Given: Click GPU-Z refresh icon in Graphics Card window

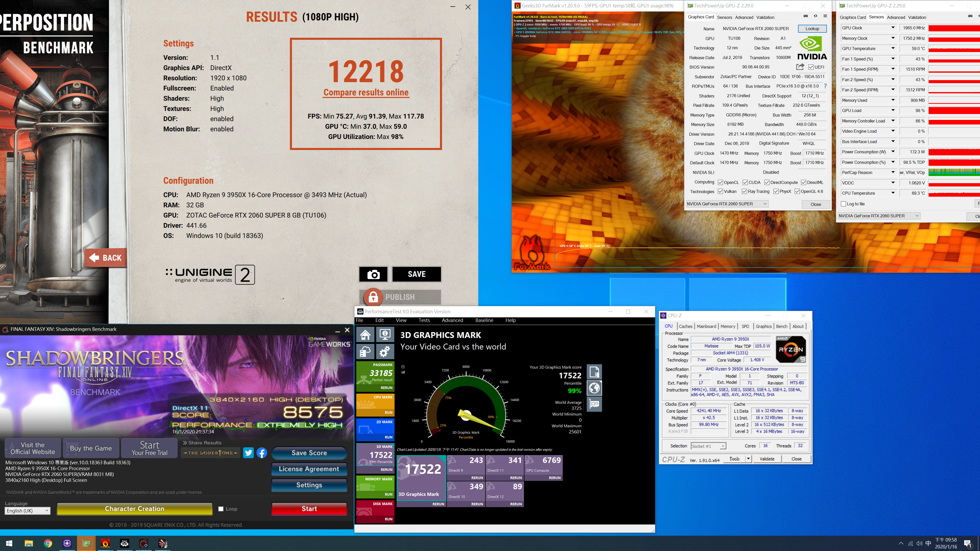Looking at the screenshot, I should pos(815,16).
